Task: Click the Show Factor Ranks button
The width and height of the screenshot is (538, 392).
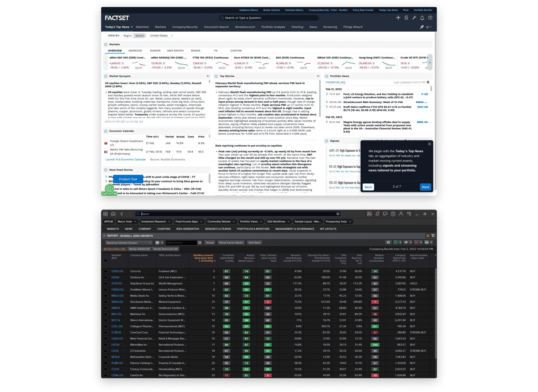Action: click(x=231, y=243)
